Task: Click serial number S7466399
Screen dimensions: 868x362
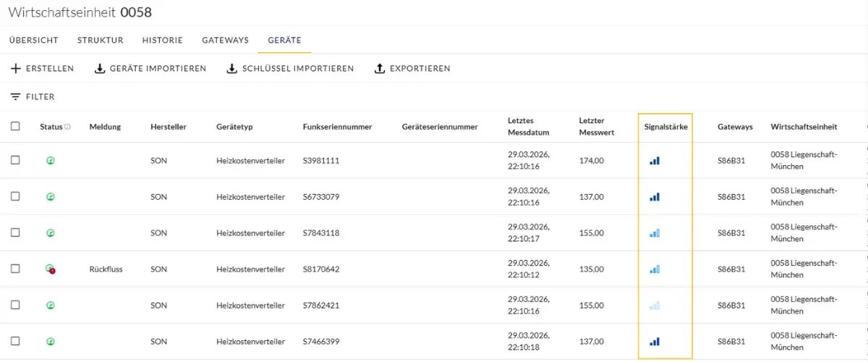Action: pyautogui.click(x=321, y=342)
